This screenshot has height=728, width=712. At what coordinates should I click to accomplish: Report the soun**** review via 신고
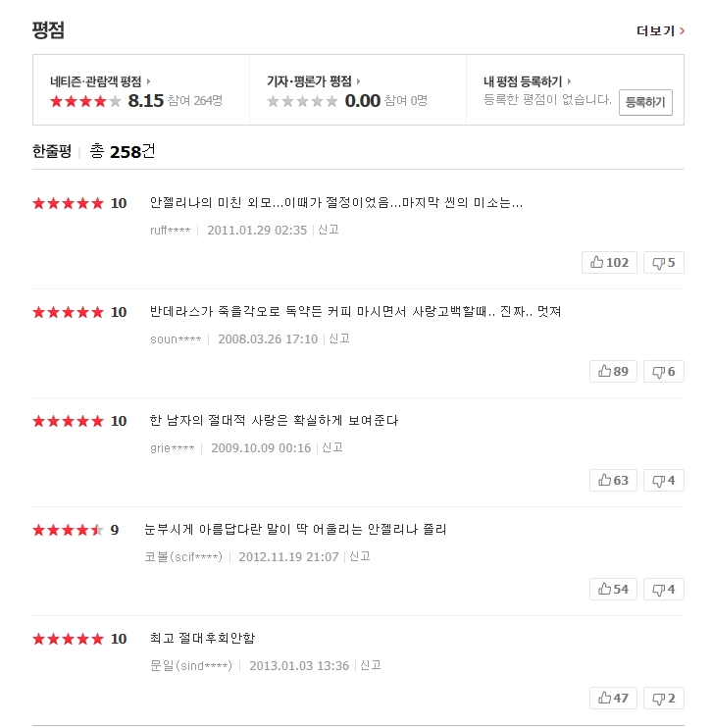[x=339, y=339]
